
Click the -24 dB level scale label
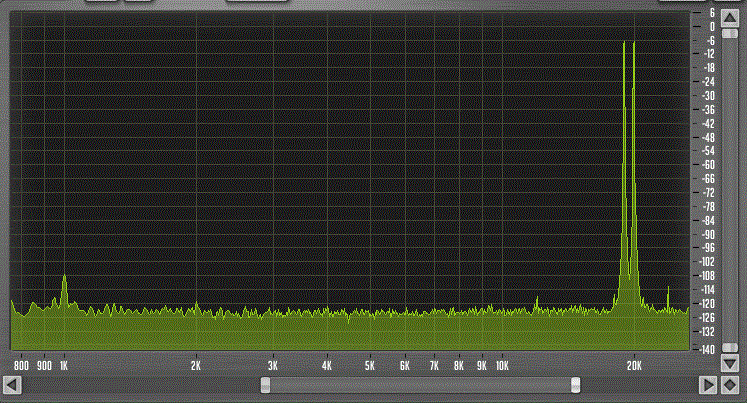[x=708, y=82]
